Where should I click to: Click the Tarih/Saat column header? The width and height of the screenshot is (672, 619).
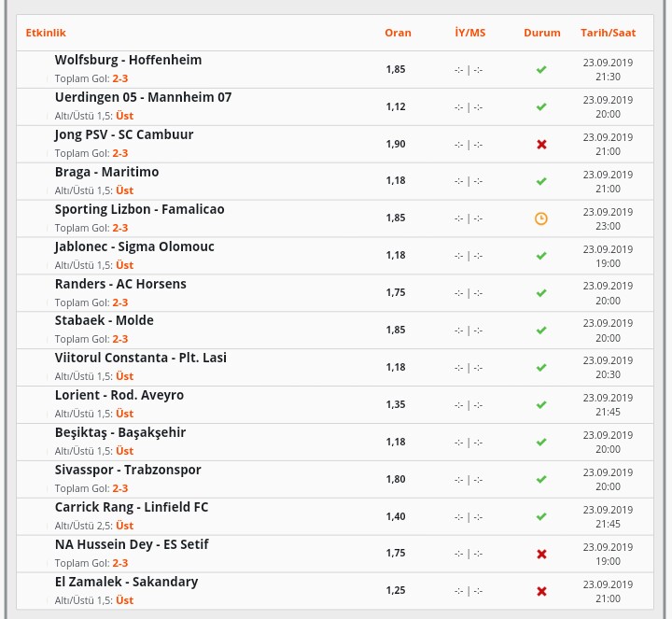pyautogui.click(x=609, y=33)
